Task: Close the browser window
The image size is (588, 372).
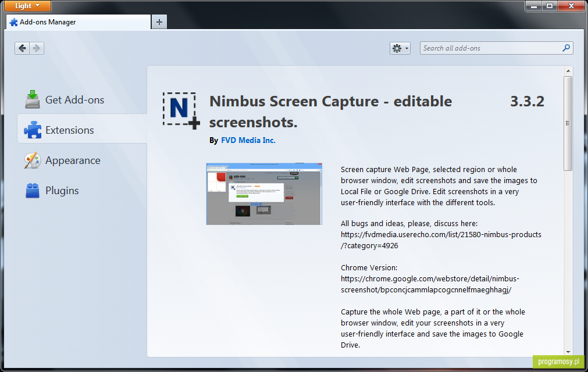Action: tap(572, 6)
